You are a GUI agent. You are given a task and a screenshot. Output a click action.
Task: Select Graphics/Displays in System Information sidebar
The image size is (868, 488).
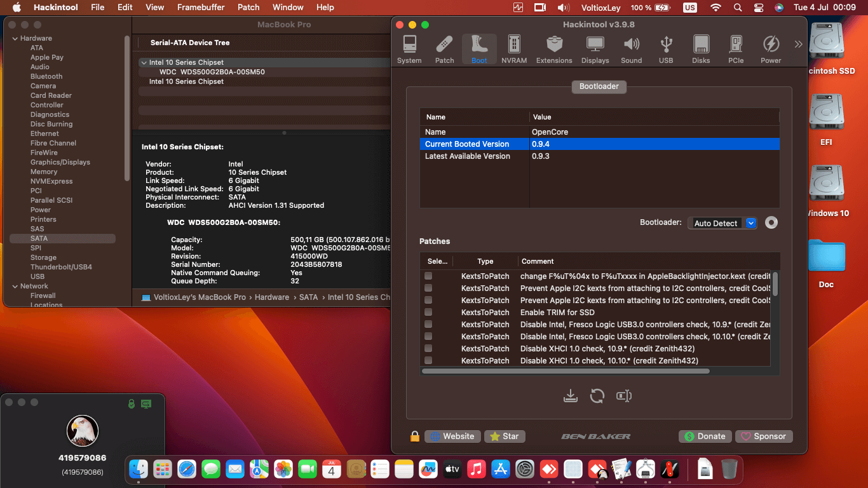point(60,162)
